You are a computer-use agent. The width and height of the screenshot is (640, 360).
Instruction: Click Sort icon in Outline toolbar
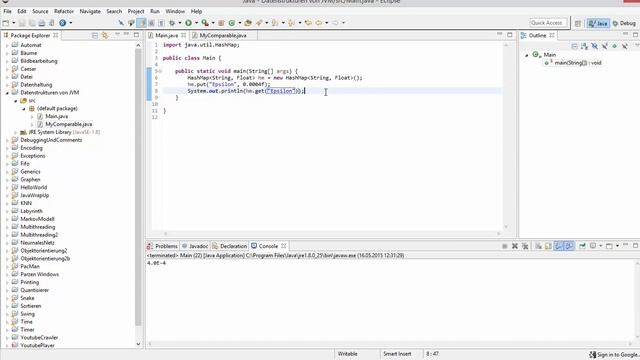(x=584, y=46)
